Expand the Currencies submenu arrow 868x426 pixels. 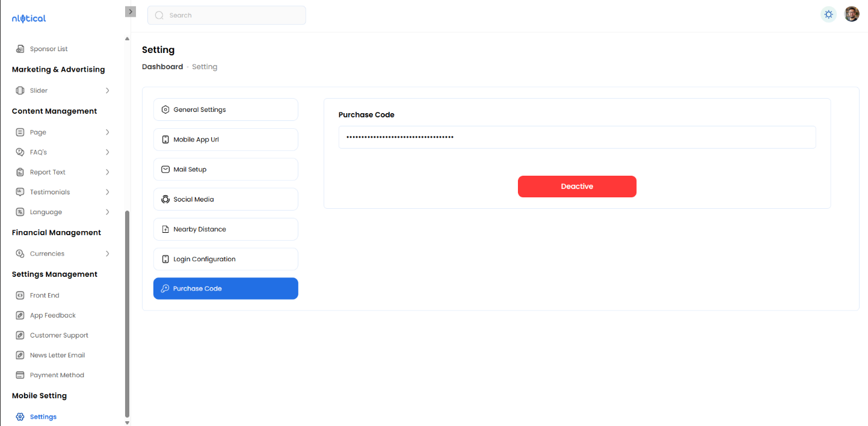(x=108, y=254)
